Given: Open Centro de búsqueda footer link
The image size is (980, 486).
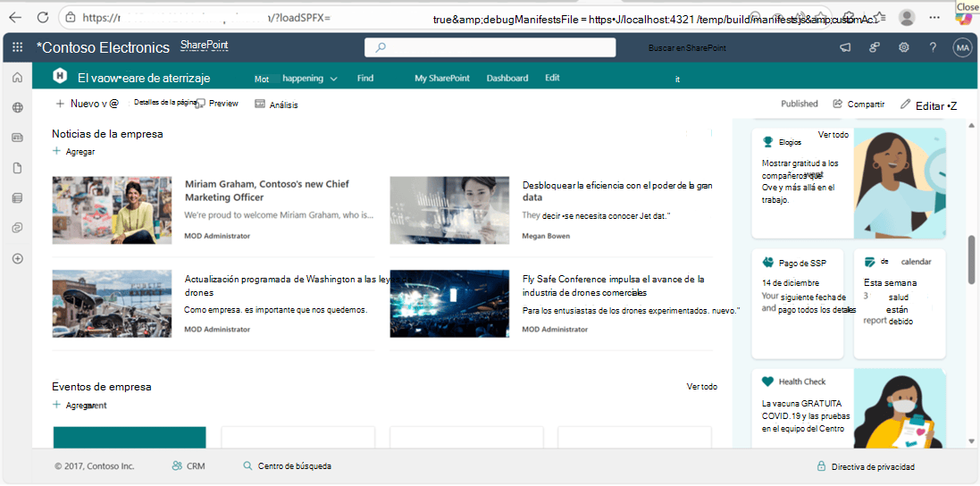Looking at the screenshot, I should pos(287,466).
